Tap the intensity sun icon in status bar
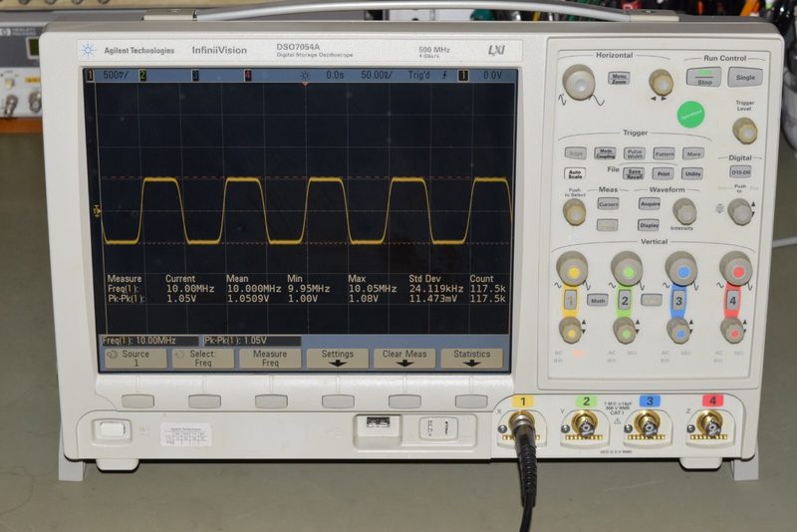The width and height of the screenshot is (797, 532). 305,75
